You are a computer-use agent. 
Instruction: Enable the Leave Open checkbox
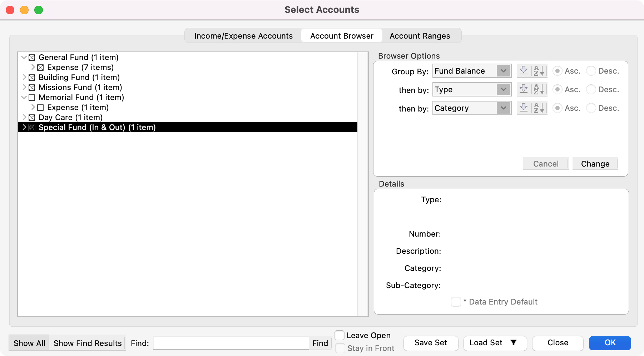coord(340,335)
